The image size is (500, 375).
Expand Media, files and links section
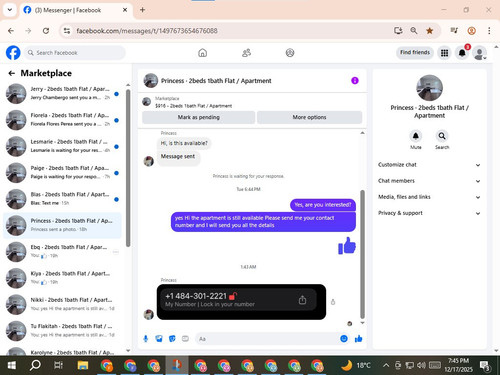pos(429,197)
